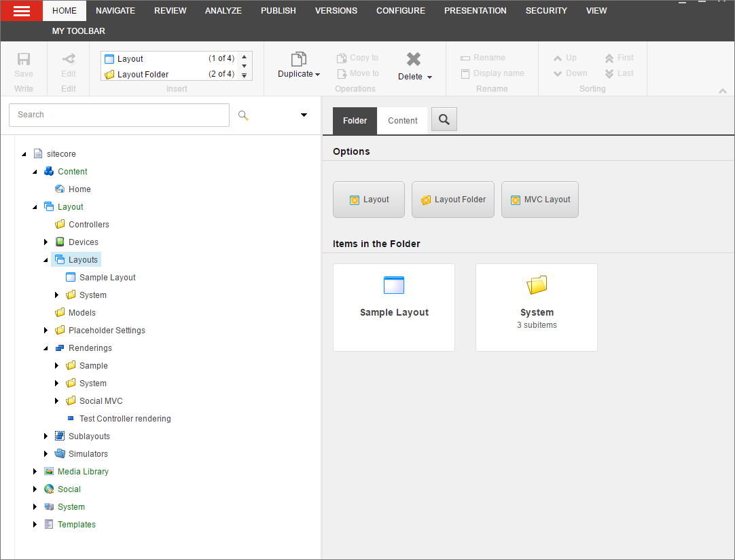Image resolution: width=735 pixels, height=560 pixels.
Task: Open the PRESENTATION ribbon tab
Action: click(x=475, y=10)
